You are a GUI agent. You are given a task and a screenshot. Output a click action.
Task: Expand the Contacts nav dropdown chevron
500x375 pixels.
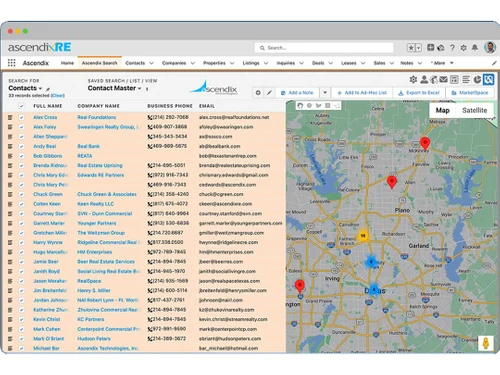151,63
